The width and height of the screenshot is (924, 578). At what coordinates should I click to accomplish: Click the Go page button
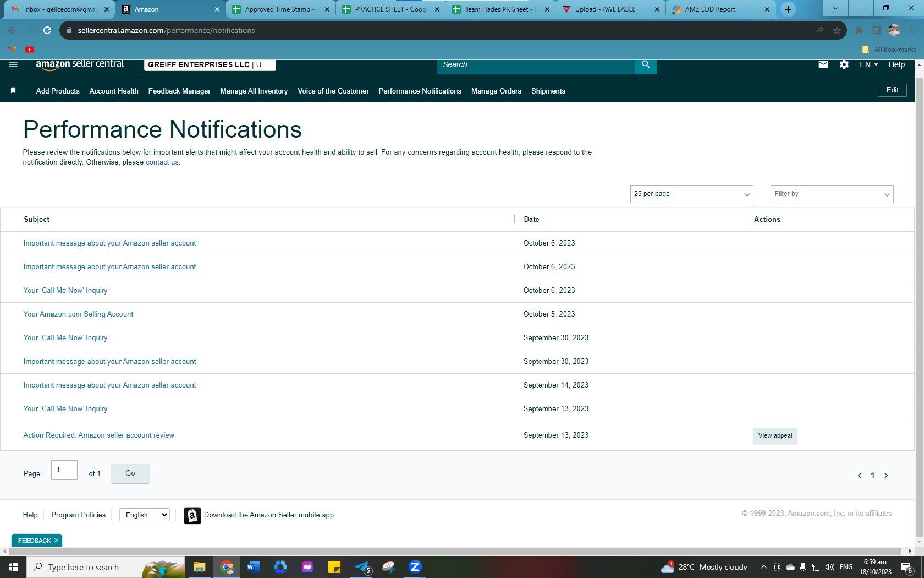click(130, 473)
